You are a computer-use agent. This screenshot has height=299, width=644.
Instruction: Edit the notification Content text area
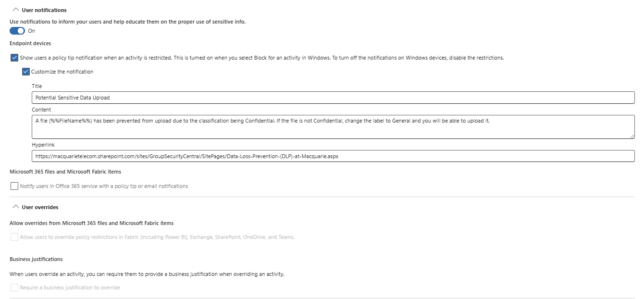pyautogui.click(x=333, y=127)
